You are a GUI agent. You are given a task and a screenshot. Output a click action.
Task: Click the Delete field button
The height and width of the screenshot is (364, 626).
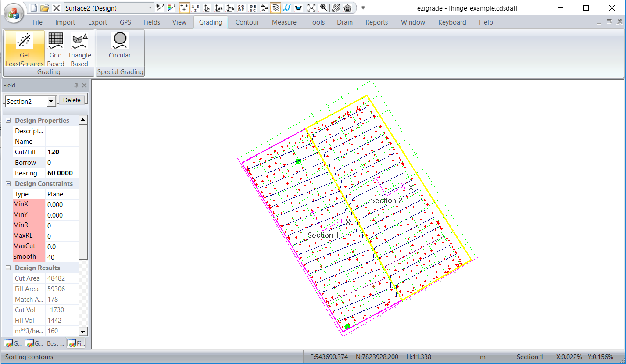tap(72, 100)
